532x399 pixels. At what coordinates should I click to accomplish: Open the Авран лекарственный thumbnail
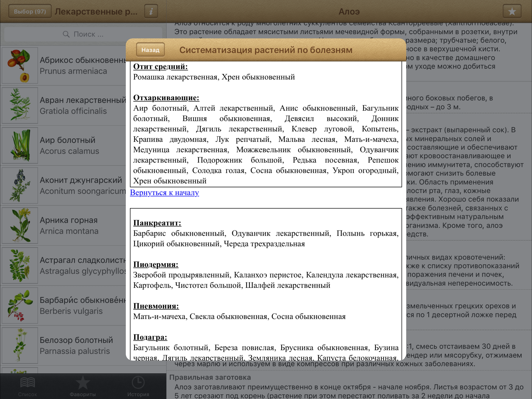[x=20, y=105]
